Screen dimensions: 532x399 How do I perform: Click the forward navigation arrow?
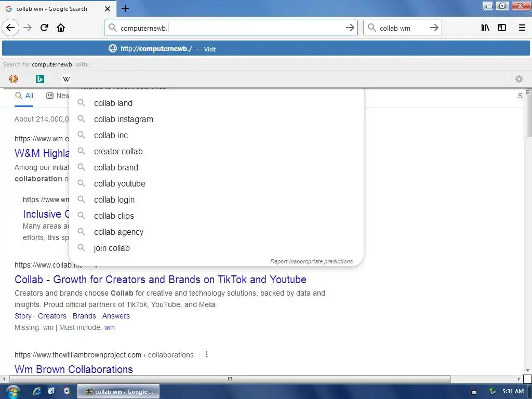pyautogui.click(x=28, y=28)
